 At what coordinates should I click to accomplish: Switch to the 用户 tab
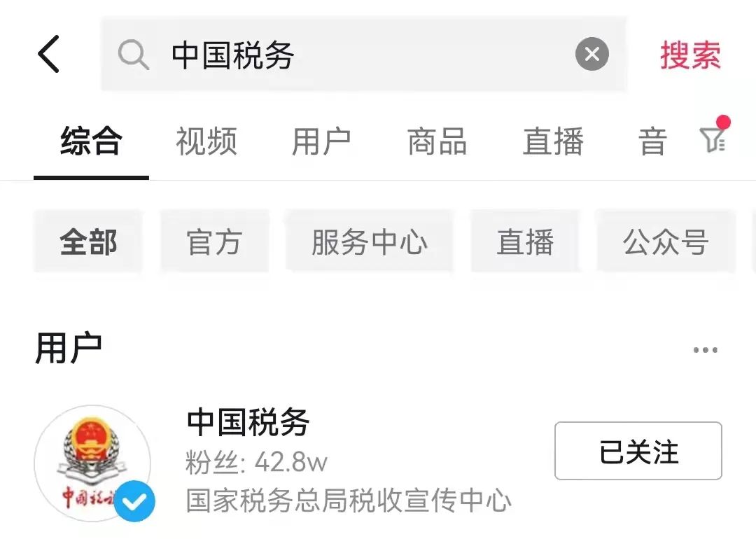click(x=321, y=141)
